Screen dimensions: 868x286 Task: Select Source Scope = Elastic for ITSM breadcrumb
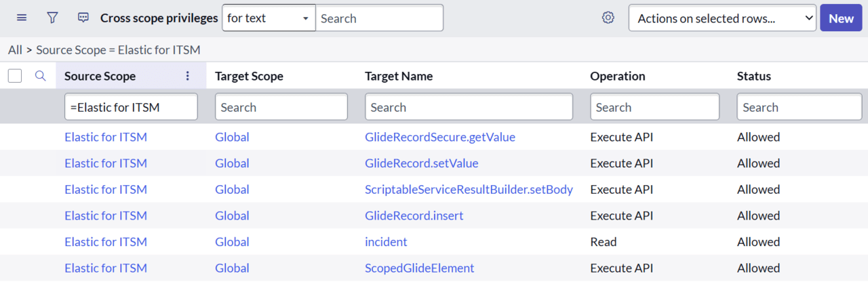pyautogui.click(x=118, y=50)
